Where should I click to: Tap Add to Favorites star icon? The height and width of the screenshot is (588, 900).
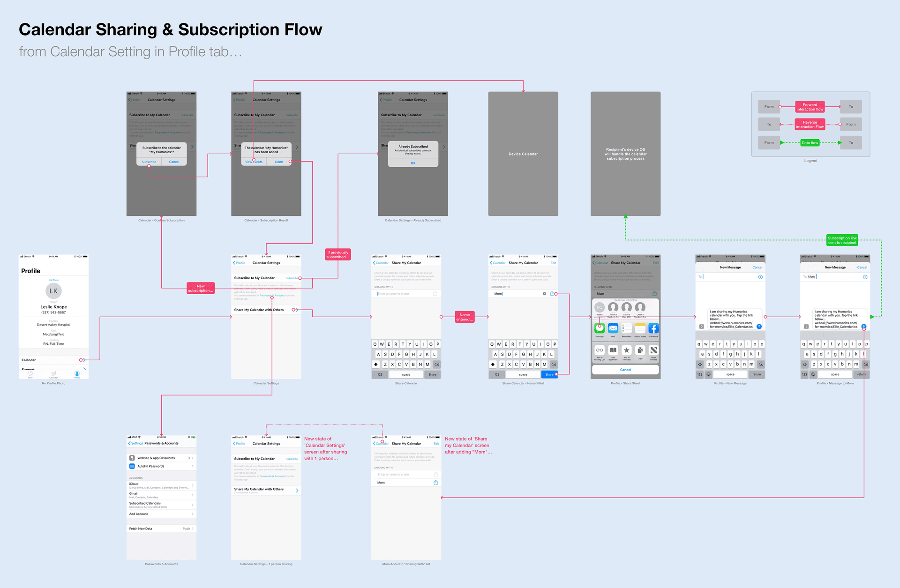(626, 350)
